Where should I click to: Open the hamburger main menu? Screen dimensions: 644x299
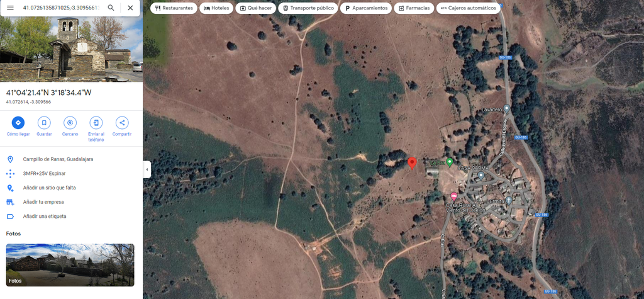(10, 8)
